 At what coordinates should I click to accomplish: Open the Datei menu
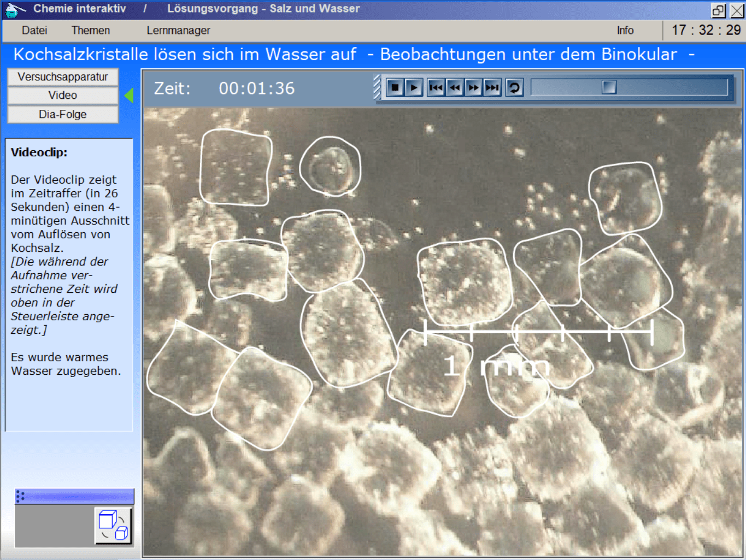[34, 31]
